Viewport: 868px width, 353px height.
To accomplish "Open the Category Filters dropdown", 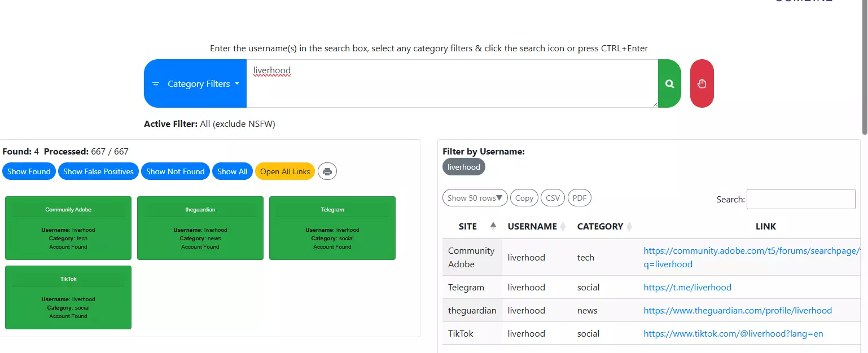I will tap(195, 83).
